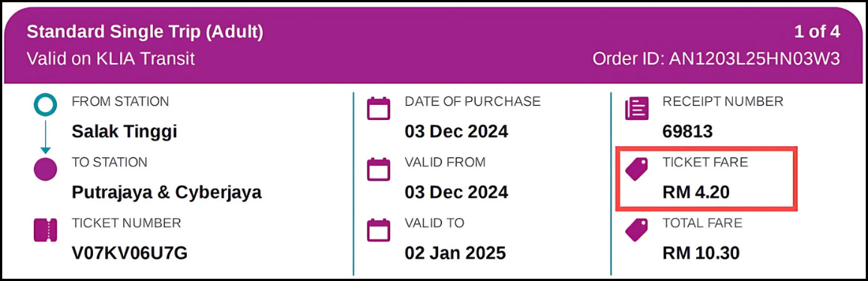Click the ticket number V07KV06U7G
The image size is (868, 281).
[130, 253]
